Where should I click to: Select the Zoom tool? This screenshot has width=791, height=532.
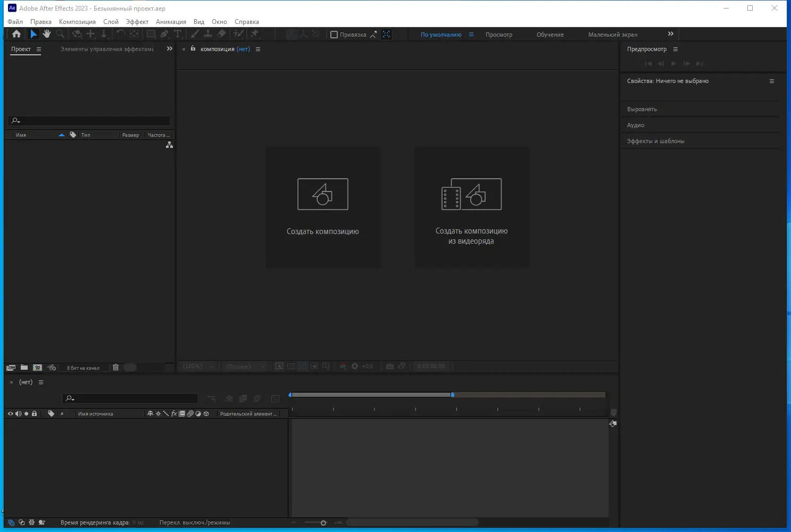pos(60,34)
